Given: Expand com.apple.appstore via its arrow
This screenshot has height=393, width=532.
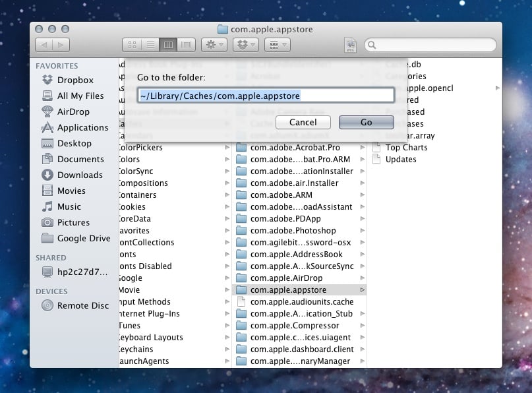Looking at the screenshot, I should click(x=363, y=290).
